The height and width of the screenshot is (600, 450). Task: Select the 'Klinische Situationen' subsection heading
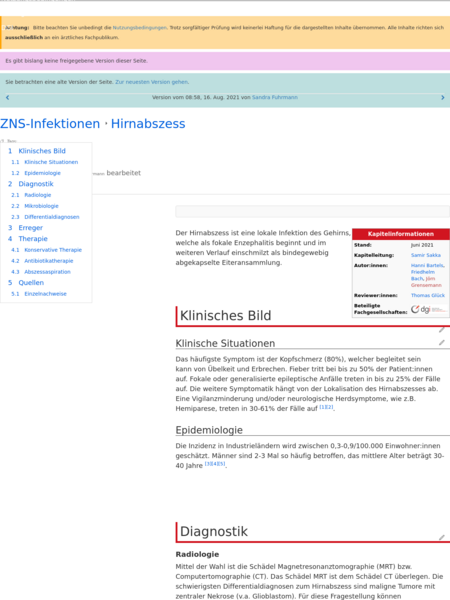click(225, 343)
